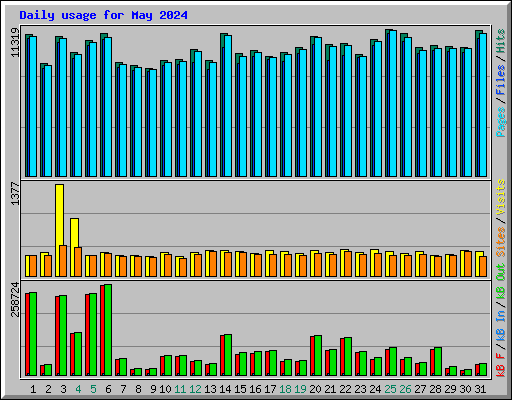The width and height of the screenshot is (512, 400).
Task: Click the green kB Out bar for day 14
Action: pos(228,355)
